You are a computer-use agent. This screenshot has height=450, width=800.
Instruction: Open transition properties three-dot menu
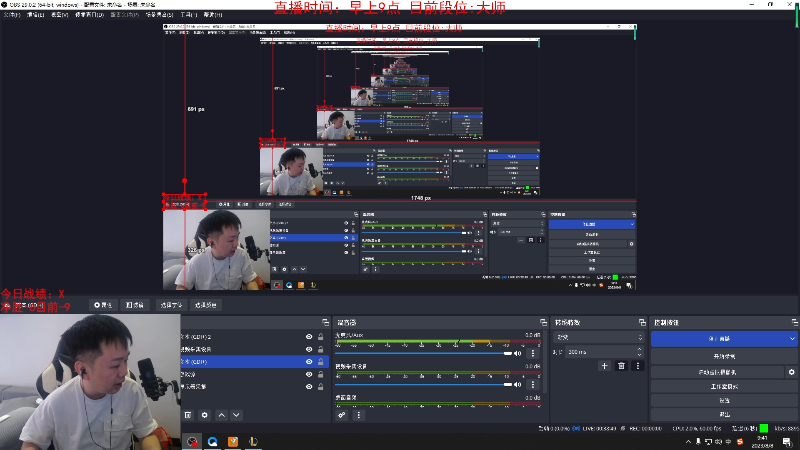638,366
